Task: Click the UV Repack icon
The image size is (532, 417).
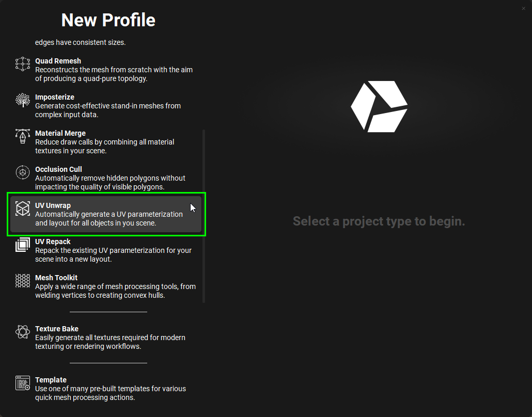Action: [23, 245]
